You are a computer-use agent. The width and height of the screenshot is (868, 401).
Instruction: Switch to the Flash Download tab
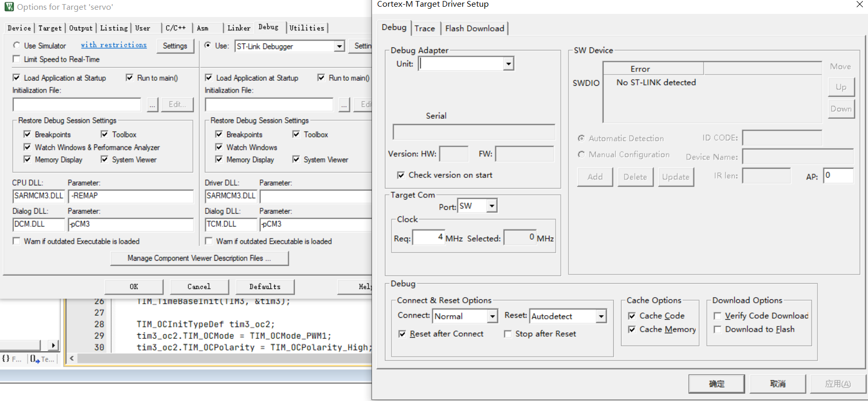(x=474, y=29)
